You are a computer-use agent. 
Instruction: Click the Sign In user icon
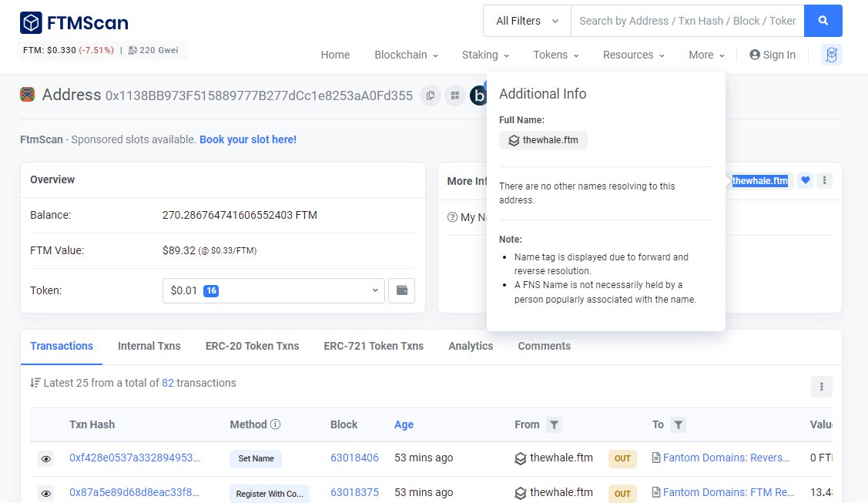[x=755, y=55]
